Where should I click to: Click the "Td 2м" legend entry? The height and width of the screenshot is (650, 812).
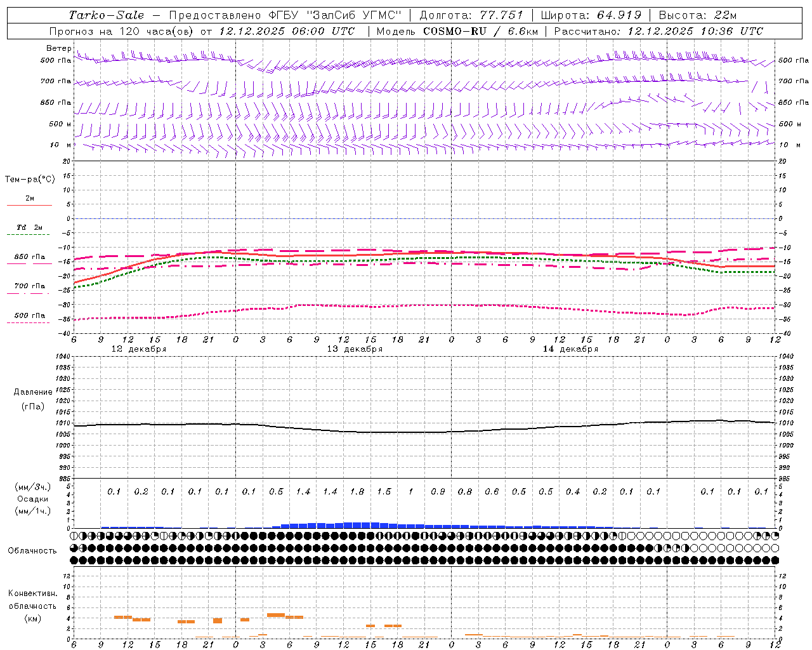pos(29,227)
